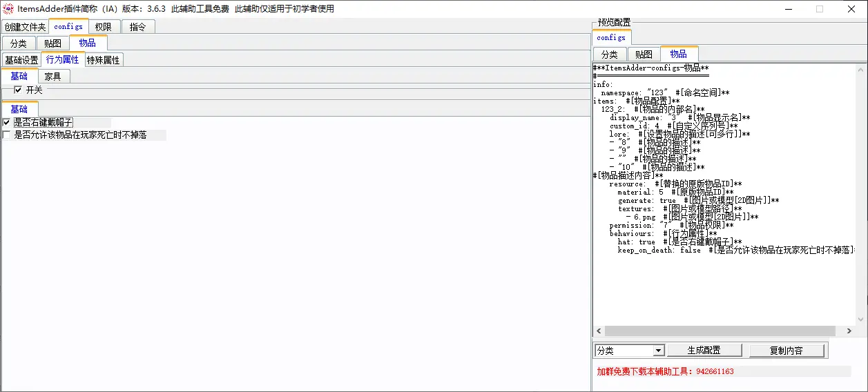Open the 行为属性 tab

tap(63, 59)
